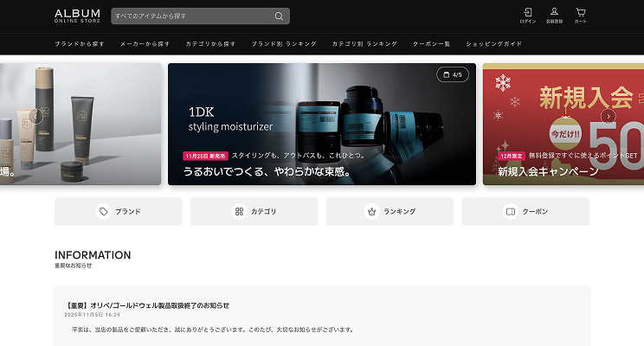
Task: Open カテゴリから探す menu
Action: pyautogui.click(x=210, y=44)
